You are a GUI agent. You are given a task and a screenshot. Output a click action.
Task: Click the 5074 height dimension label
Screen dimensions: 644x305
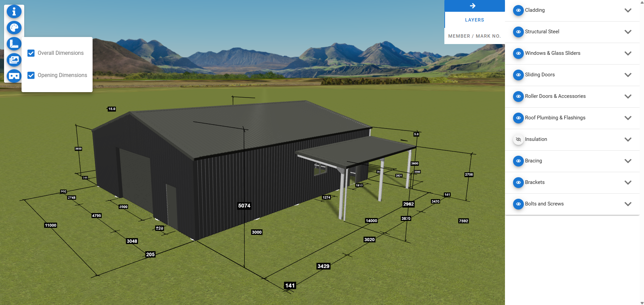point(244,206)
